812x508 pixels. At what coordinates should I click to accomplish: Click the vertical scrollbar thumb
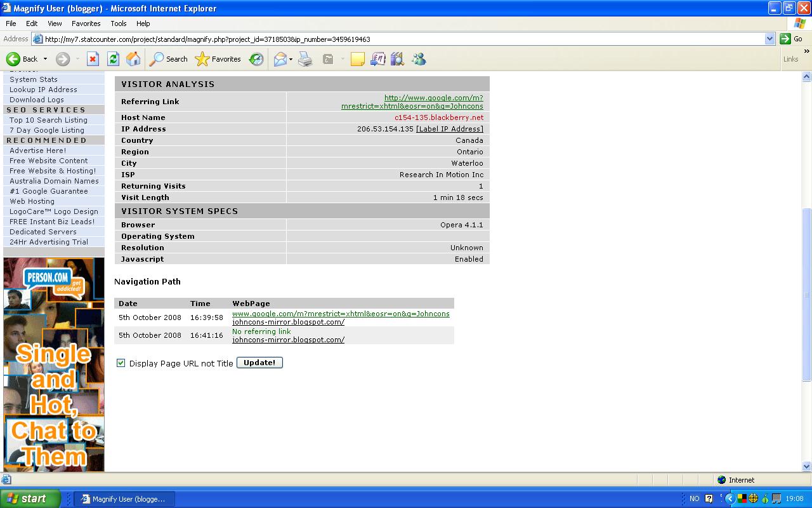(807, 294)
